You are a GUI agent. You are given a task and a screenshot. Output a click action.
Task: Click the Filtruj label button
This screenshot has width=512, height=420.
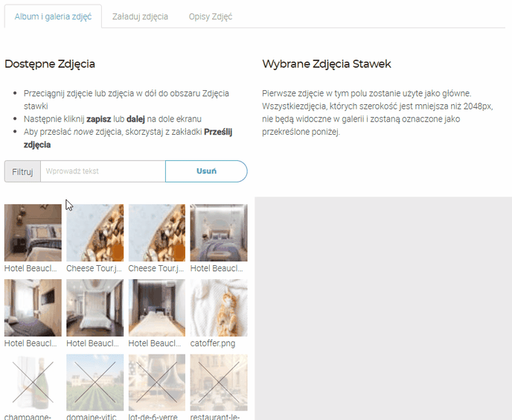click(22, 171)
